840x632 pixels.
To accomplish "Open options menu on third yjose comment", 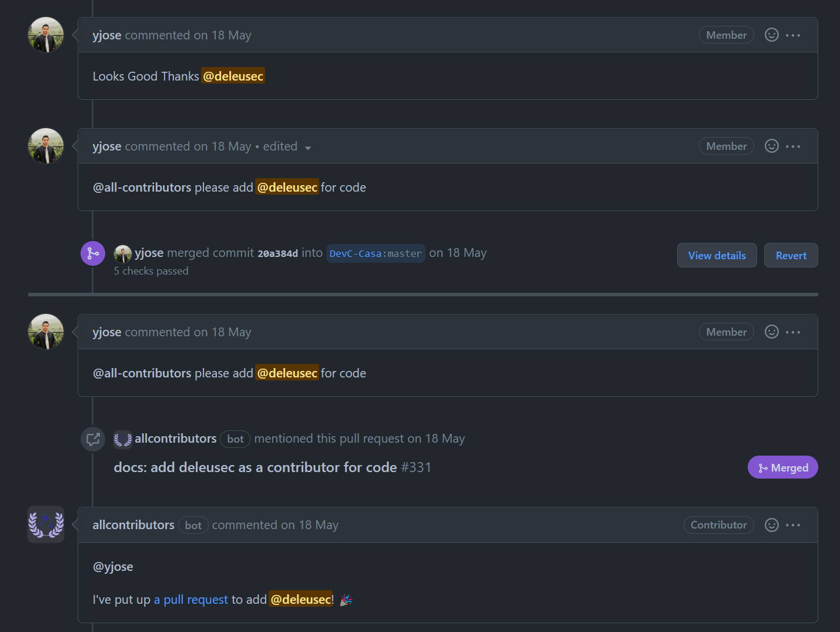I will point(793,332).
